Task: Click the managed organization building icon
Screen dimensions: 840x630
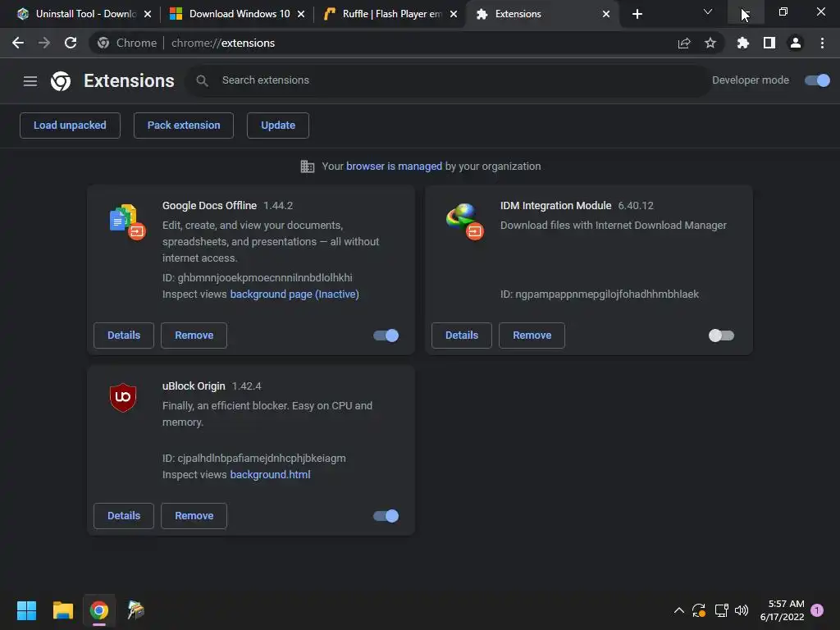Action: (x=308, y=167)
